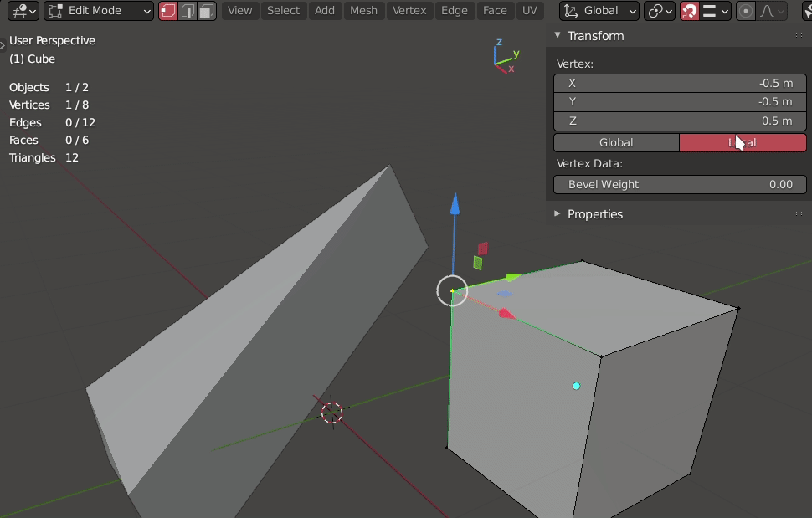
Task: Disable the snap magnet toggle
Action: 691,11
